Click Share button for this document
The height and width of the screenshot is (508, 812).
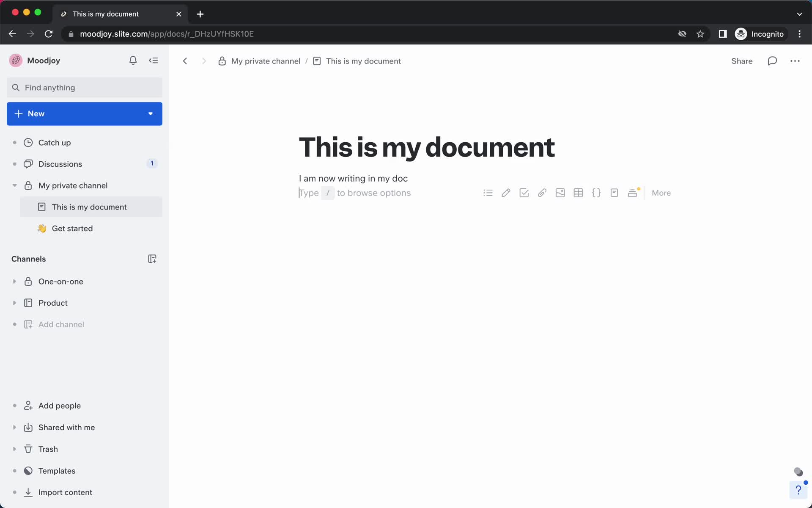pyautogui.click(x=743, y=61)
